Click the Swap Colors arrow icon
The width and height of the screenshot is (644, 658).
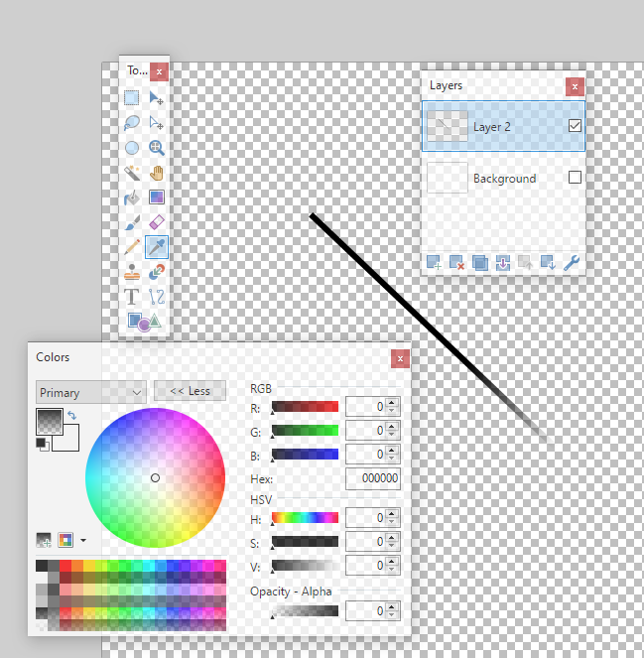pos(72,416)
